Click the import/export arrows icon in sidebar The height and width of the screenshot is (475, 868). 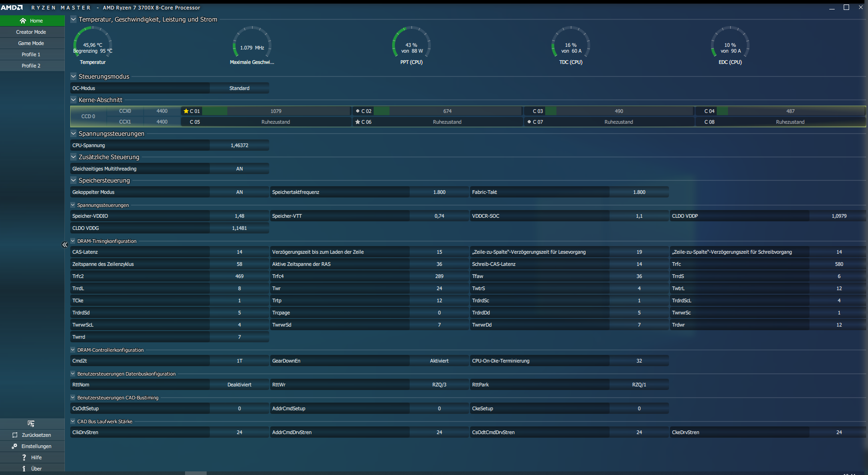click(31, 424)
